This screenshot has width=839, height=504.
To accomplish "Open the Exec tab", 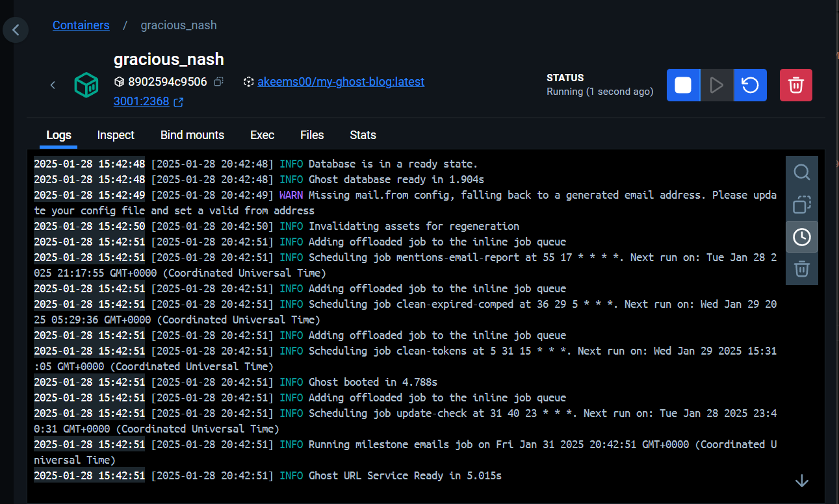I will (262, 135).
